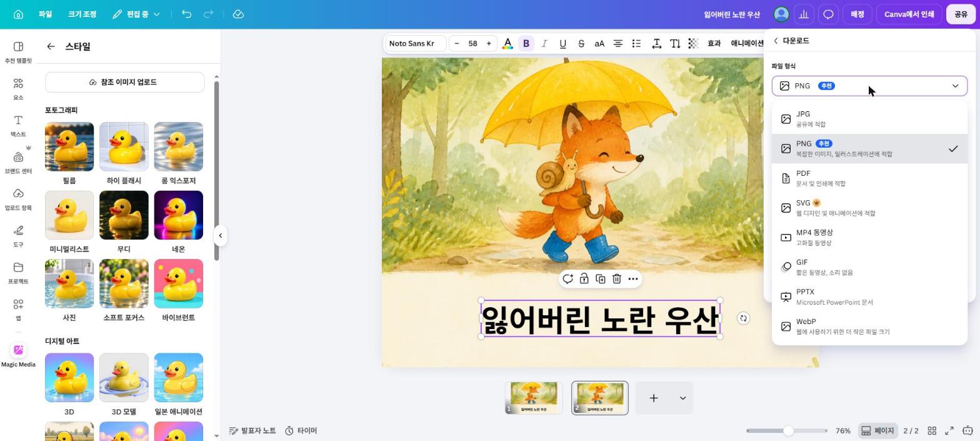Screen dimensions: 980x441
Task: Change text alignment
Action: 617,43
